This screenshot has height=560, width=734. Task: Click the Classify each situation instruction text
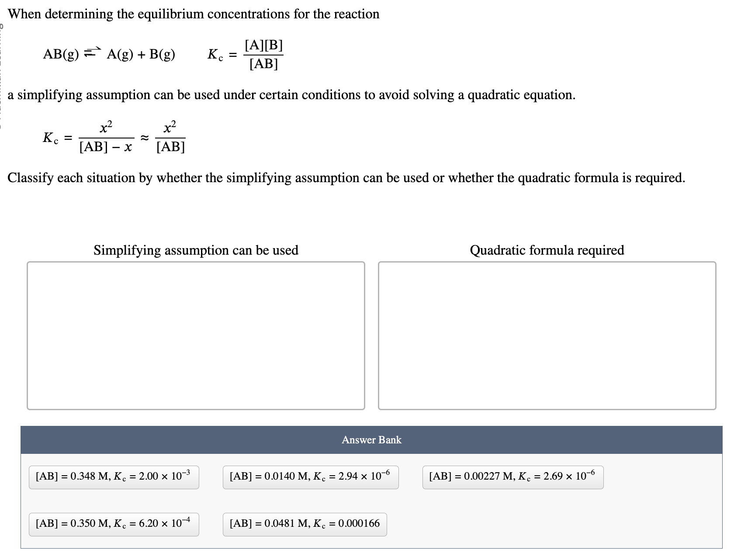point(346,177)
